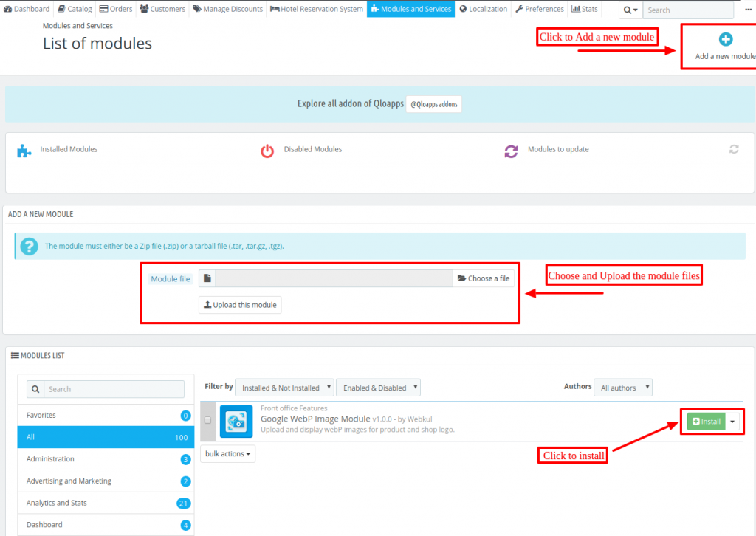
Task: Open Manage Discounts menu
Action: click(227, 9)
